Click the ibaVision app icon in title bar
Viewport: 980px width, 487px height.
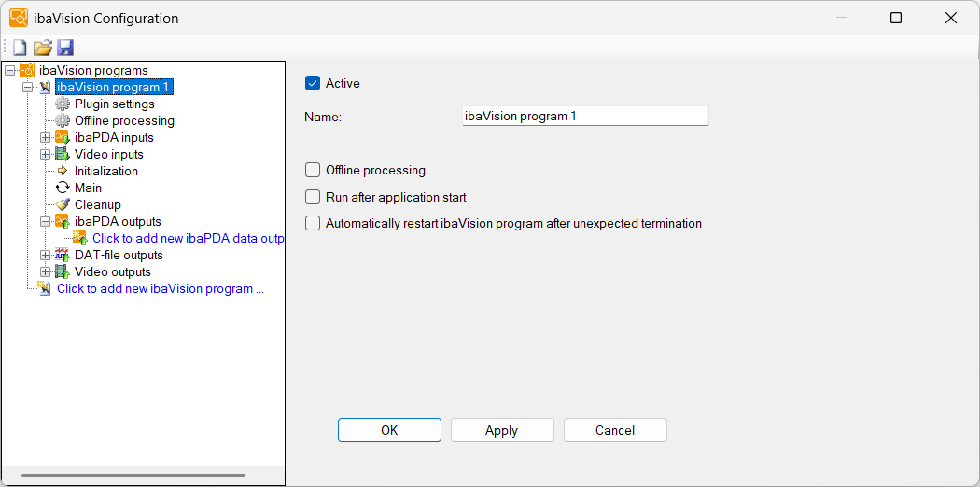click(19, 18)
